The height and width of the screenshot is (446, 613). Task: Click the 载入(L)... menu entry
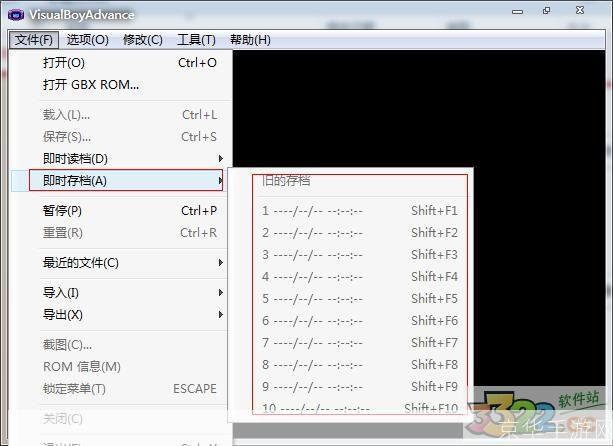(x=122, y=115)
